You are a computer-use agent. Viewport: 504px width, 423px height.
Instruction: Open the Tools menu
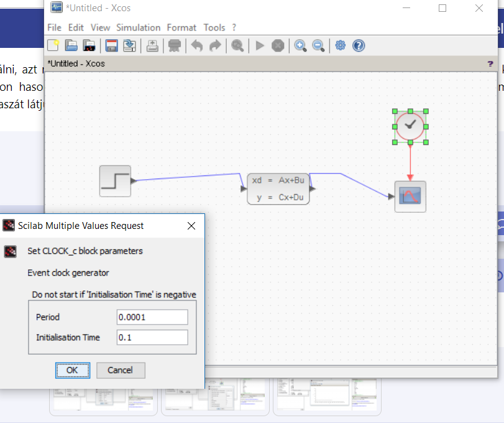pyautogui.click(x=214, y=27)
